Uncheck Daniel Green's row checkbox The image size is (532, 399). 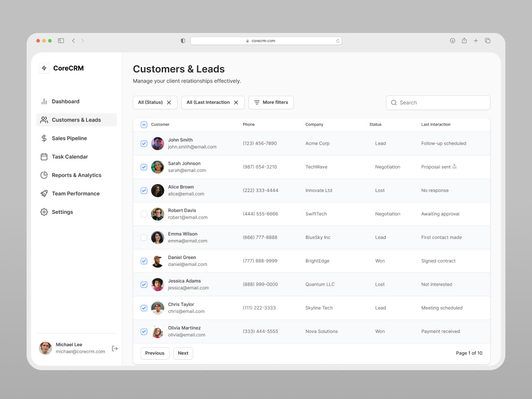(x=144, y=261)
